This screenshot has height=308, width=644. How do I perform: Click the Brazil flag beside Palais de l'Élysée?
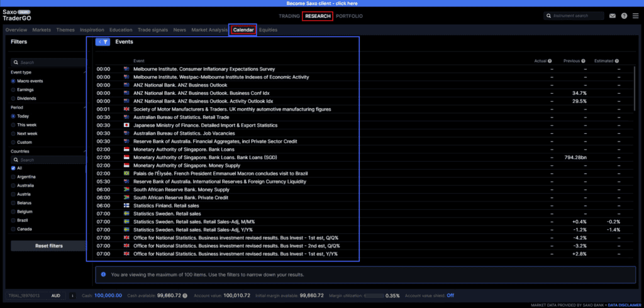pyautogui.click(x=126, y=173)
